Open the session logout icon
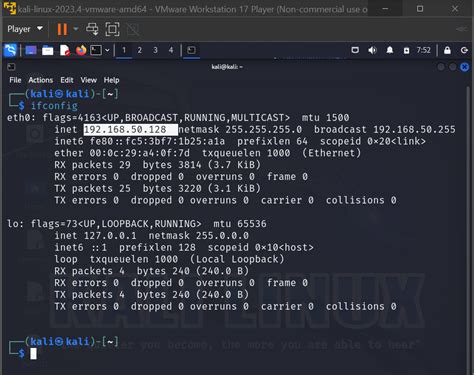The height and width of the screenshot is (375, 474). pos(464,50)
